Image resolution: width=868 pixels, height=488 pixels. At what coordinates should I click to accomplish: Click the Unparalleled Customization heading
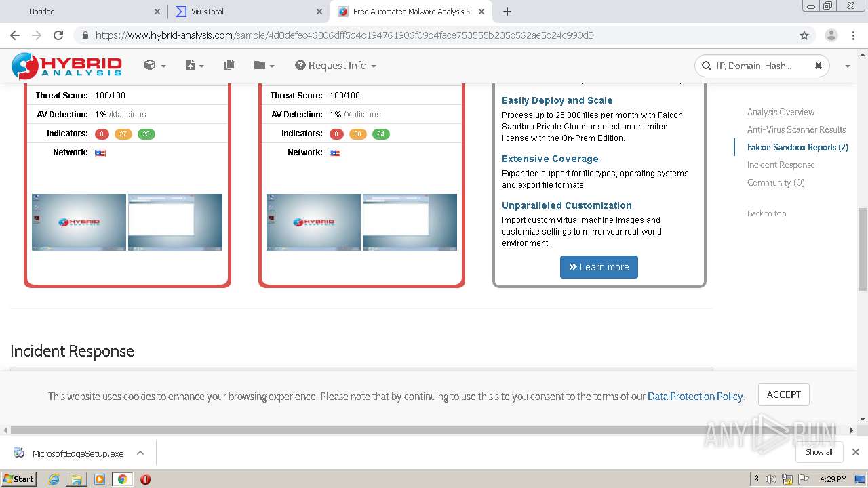567,205
